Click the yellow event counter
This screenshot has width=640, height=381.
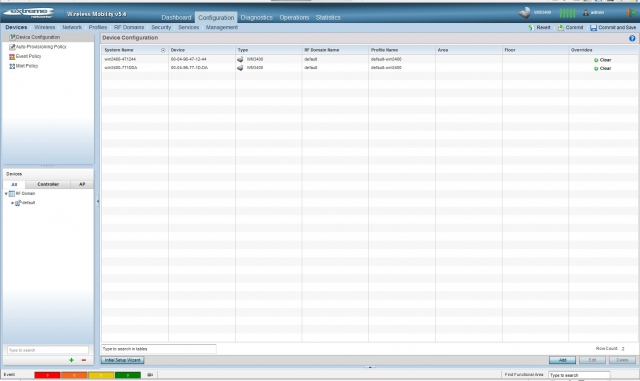click(101, 375)
